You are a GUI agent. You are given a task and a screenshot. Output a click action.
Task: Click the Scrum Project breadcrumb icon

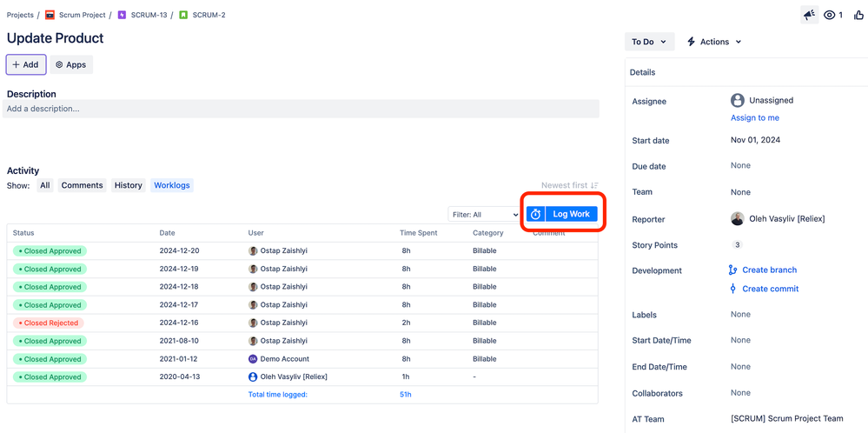tap(50, 15)
